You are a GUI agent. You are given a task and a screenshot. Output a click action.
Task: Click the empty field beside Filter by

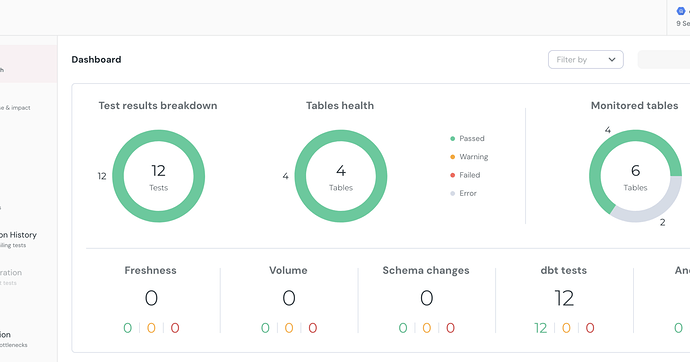[664, 60]
